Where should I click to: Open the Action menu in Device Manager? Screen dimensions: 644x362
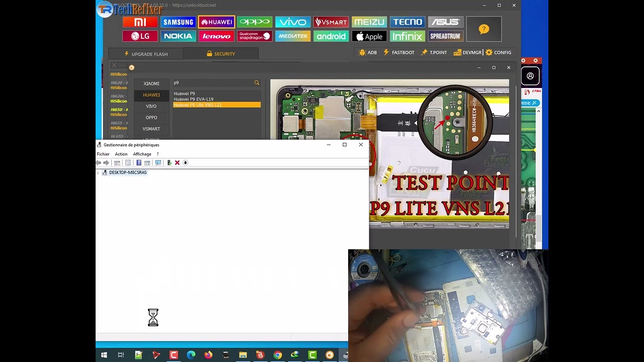(x=121, y=154)
